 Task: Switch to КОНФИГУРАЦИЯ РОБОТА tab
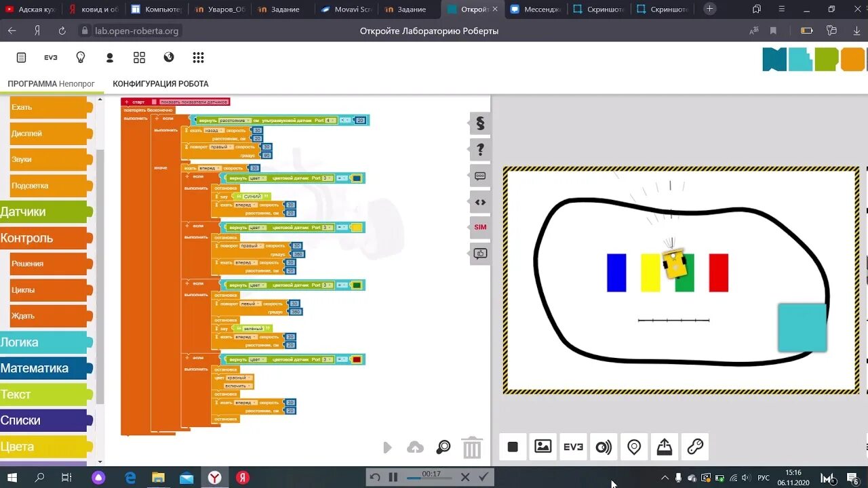point(161,84)
